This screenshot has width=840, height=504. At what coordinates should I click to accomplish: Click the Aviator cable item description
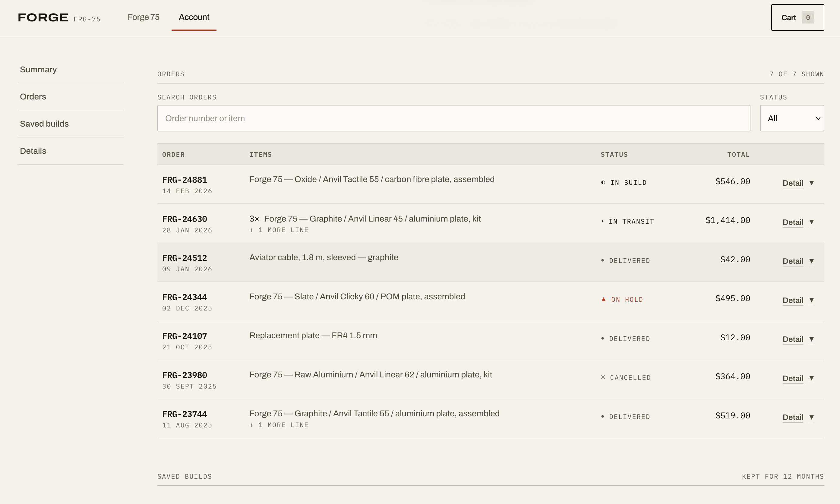[x=324, y=257]
